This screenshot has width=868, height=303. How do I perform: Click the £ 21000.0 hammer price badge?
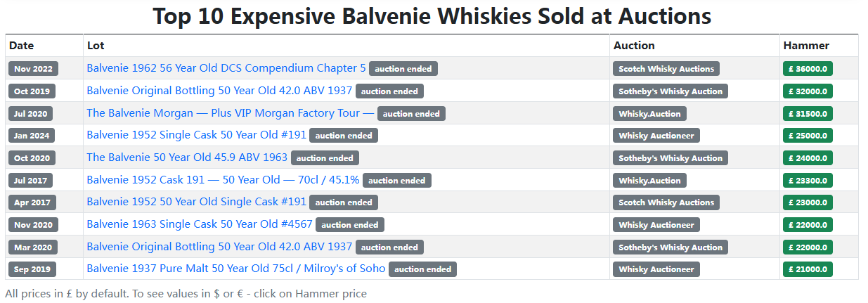[808, 269]
